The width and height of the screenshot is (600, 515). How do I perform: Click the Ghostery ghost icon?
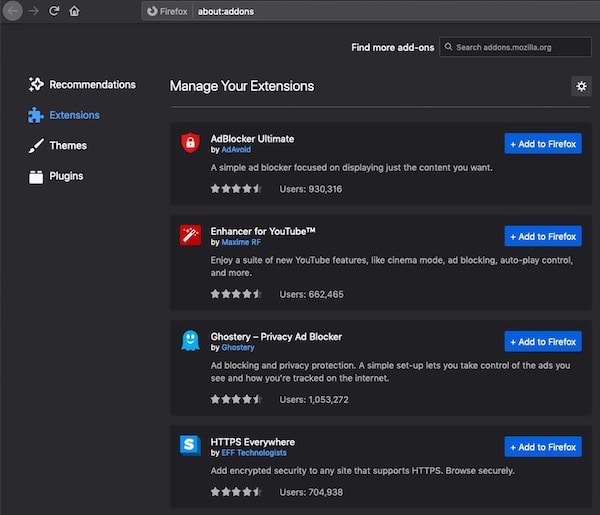click(x=190, y=341)
